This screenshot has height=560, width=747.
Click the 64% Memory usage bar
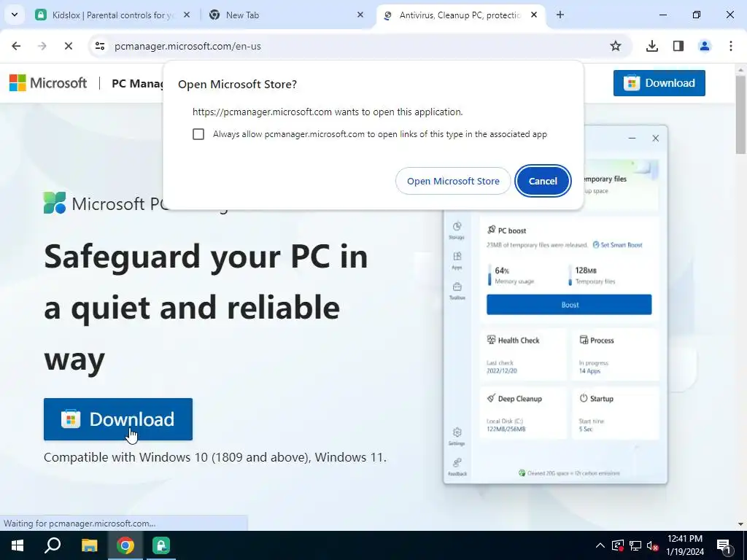click(x=489, y=275)
